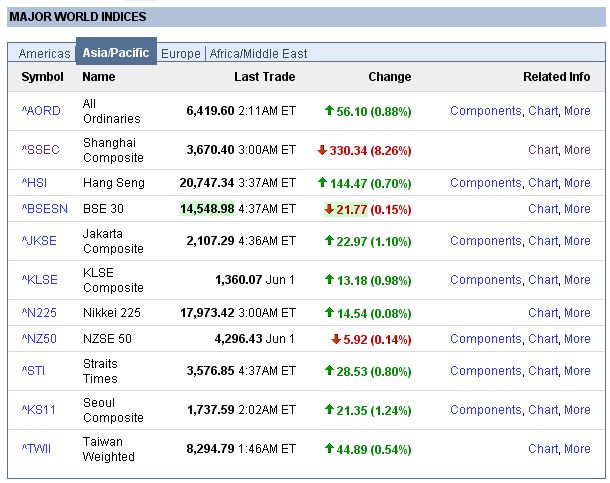View Components for Seoul Composite

pyautogui.click(x=486, y=410)
